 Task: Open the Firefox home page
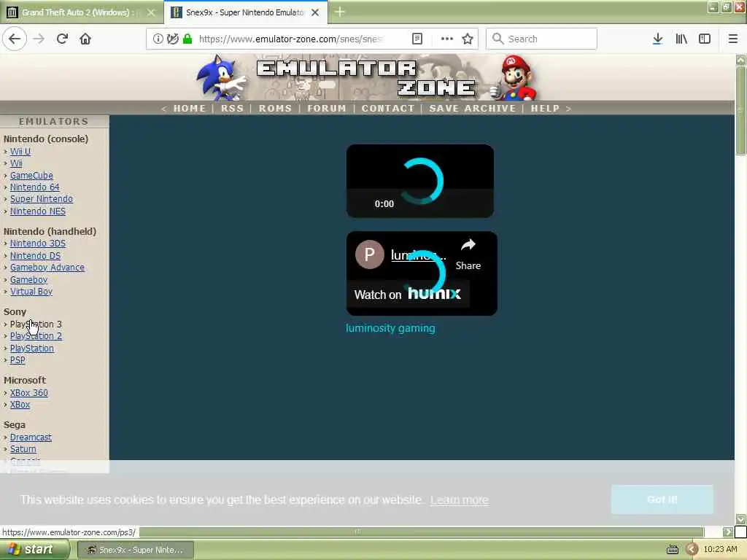click(85, 39)
